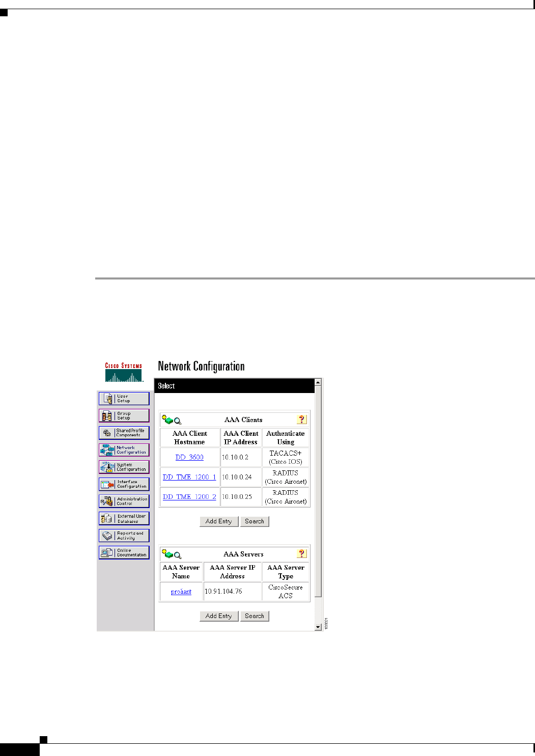Click RADIUS (Cisco Aironet) for DD_TME_1200_1
Screen dimensions: 535x756
286,477
